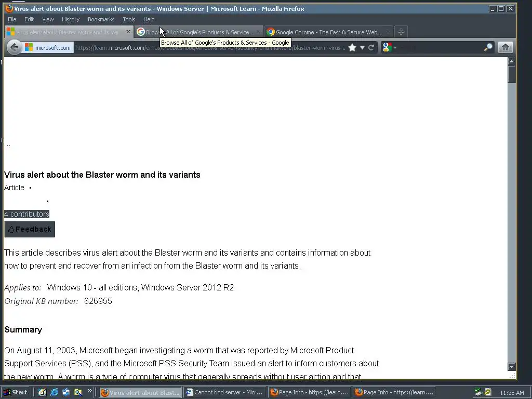
Task: Click the KB number 826955
Action: tap(98, 301)
